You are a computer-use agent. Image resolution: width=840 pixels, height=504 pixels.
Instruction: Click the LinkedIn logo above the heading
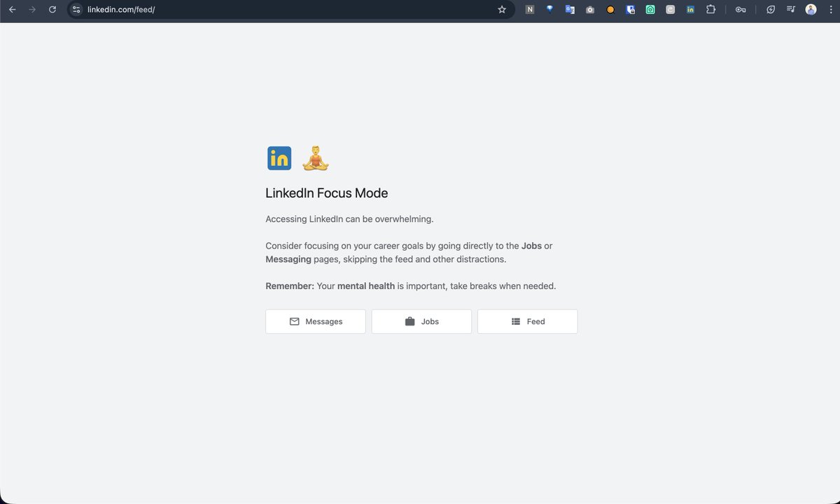coord(279,158)
